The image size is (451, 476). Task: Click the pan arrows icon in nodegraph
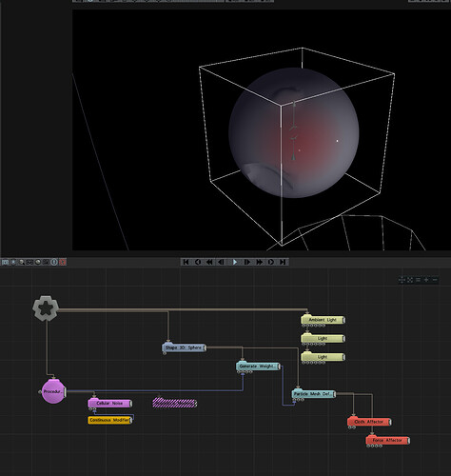tap(402, 280)
